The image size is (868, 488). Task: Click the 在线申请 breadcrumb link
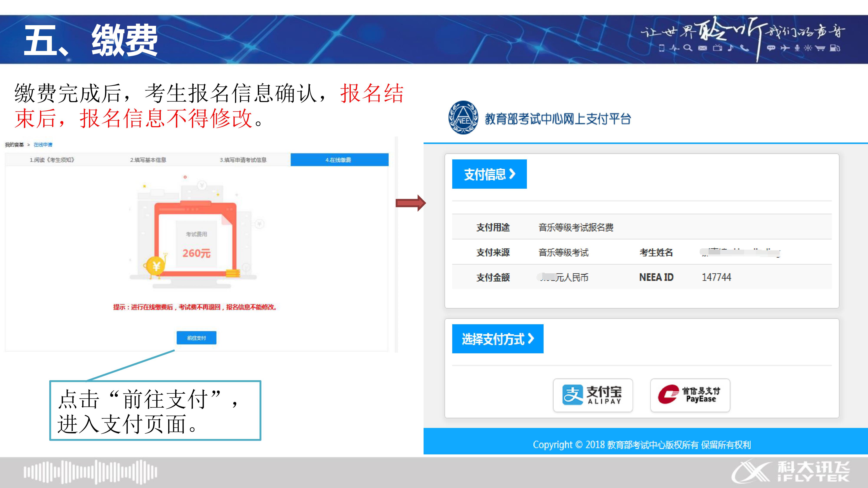point(43,145)
